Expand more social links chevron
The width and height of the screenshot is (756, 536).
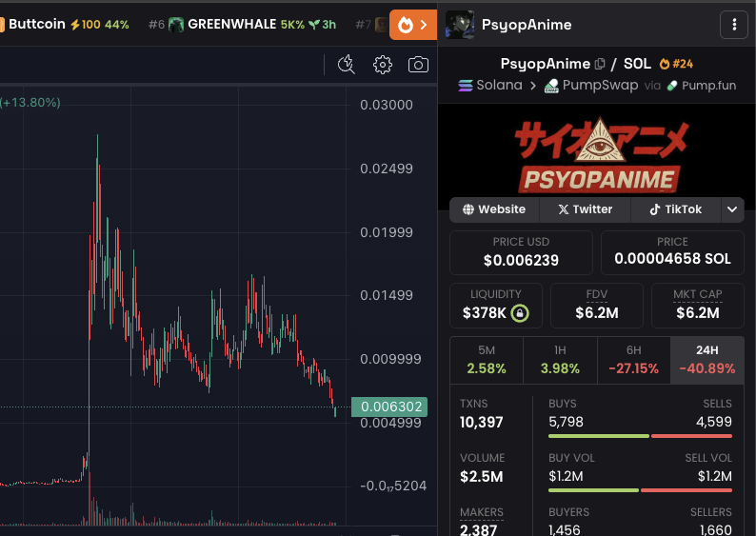732,209
